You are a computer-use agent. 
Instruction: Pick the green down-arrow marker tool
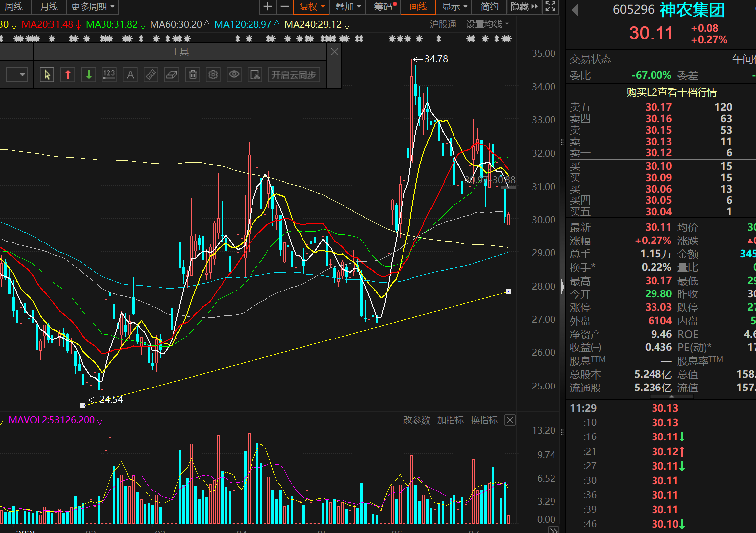[x=89, y=75]
